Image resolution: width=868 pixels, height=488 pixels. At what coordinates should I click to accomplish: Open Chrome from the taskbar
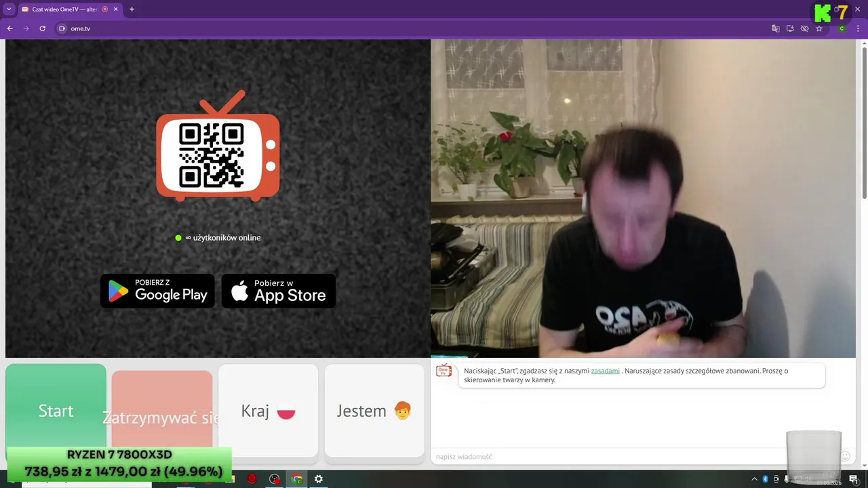[x=296, y=479]
